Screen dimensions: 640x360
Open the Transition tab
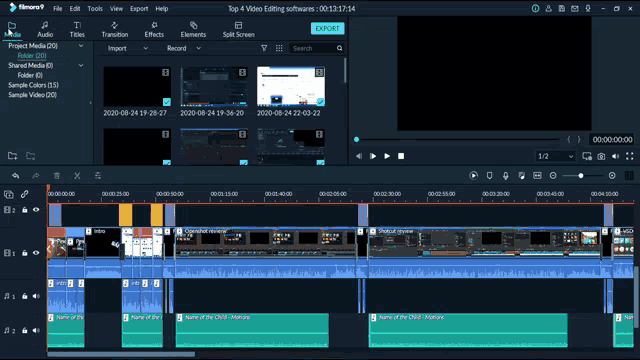(x=115, y=29)
